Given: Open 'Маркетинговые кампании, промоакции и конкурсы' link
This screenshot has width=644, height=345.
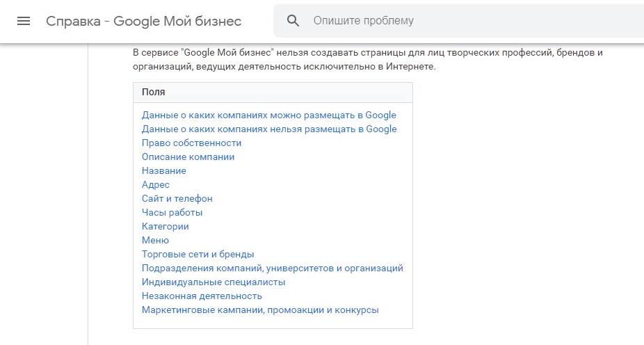Looking at the screenshot, I should pyautogui.click(x=260, y=310).
